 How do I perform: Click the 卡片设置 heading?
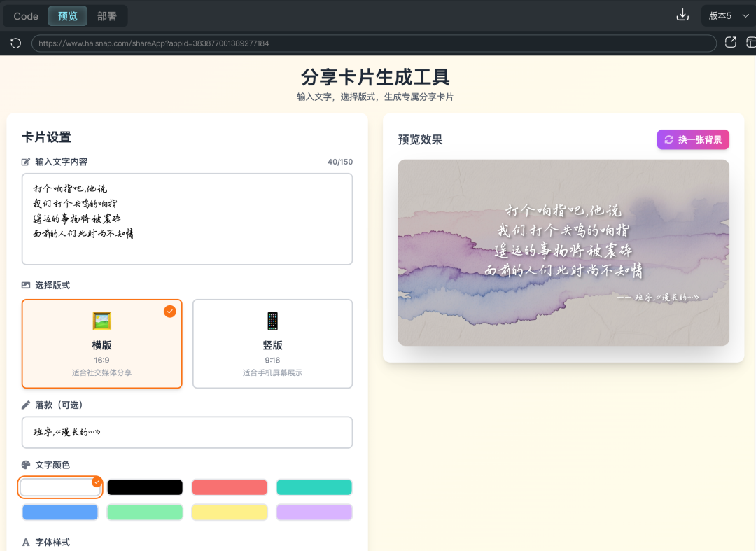point(46,137)
